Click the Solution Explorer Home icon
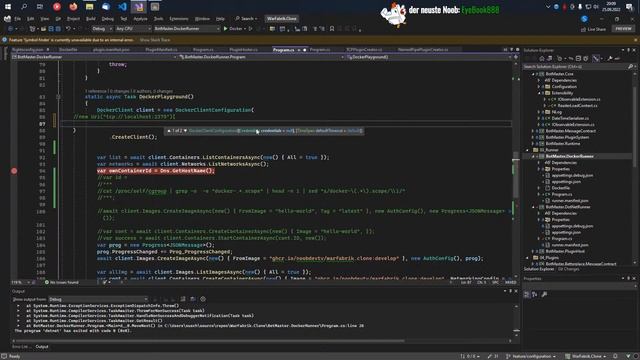The image size is (640, 360). (542, 59)
